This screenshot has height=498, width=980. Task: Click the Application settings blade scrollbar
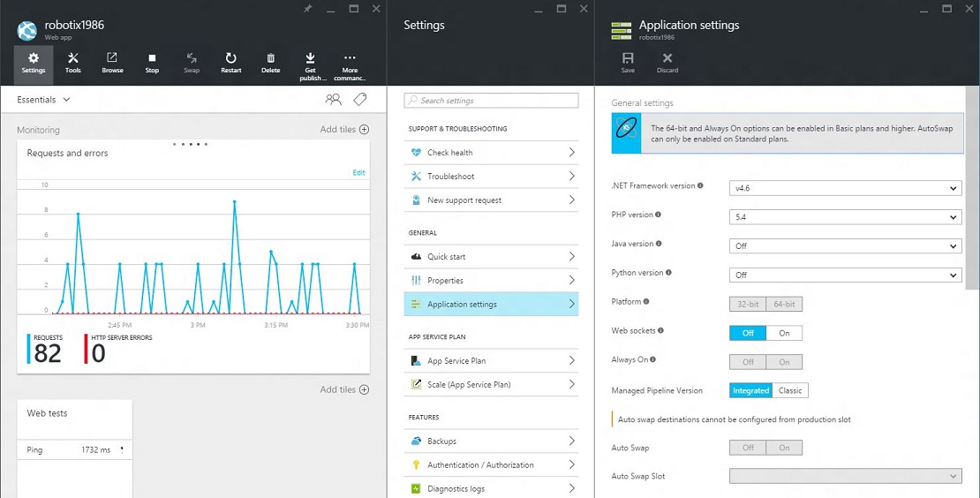click(973, 186)
